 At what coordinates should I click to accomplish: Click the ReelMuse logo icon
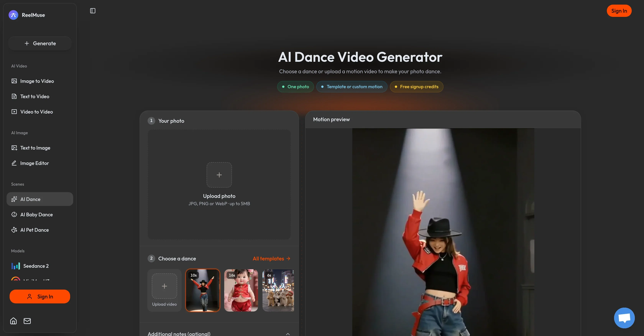pos(13,15)
